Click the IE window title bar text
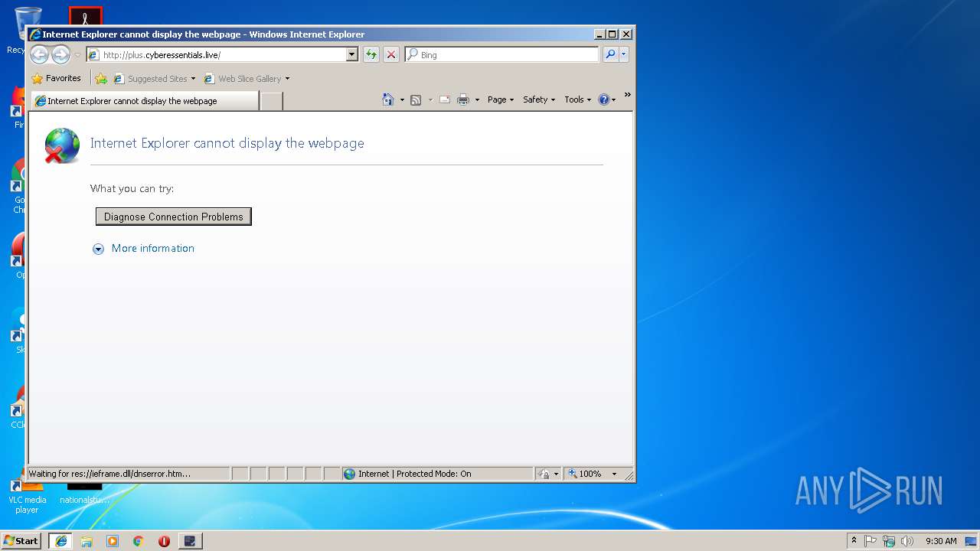 pos(204,34)
